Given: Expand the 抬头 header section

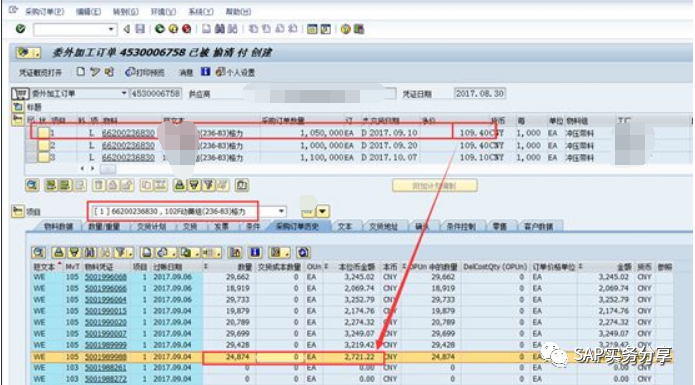Looking at the screenshot, I should 18,107.
